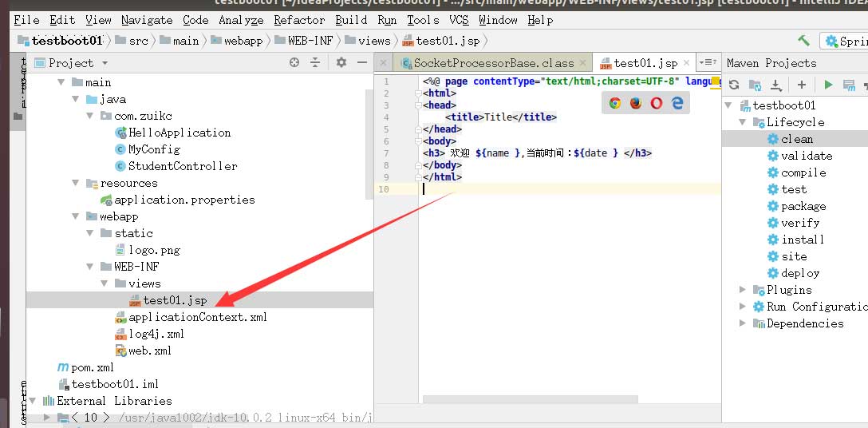This screenshot has width=868, height=428.
Task: Click the Maven download sources icon
Action: (x=776, y=85)
